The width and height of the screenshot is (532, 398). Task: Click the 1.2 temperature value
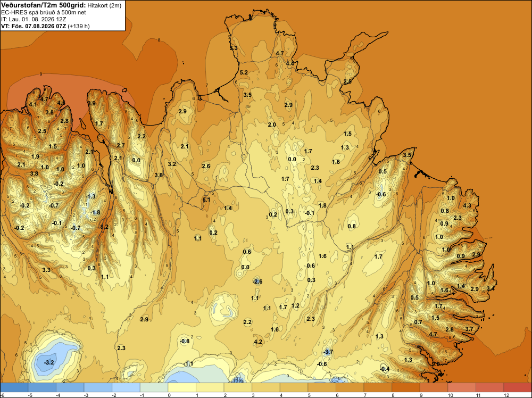295,305
